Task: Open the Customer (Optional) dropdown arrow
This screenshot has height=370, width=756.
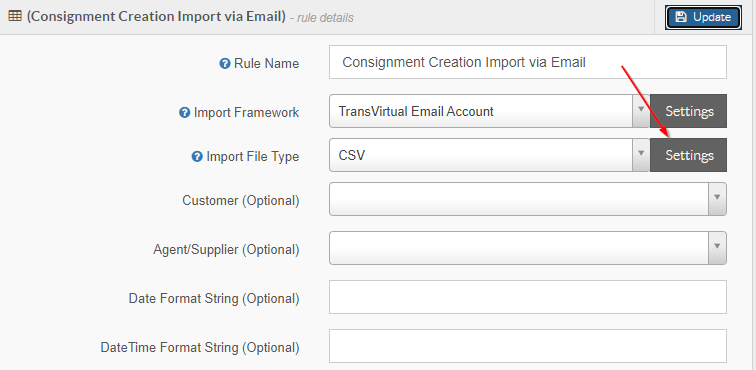Action: click(717, 199)
